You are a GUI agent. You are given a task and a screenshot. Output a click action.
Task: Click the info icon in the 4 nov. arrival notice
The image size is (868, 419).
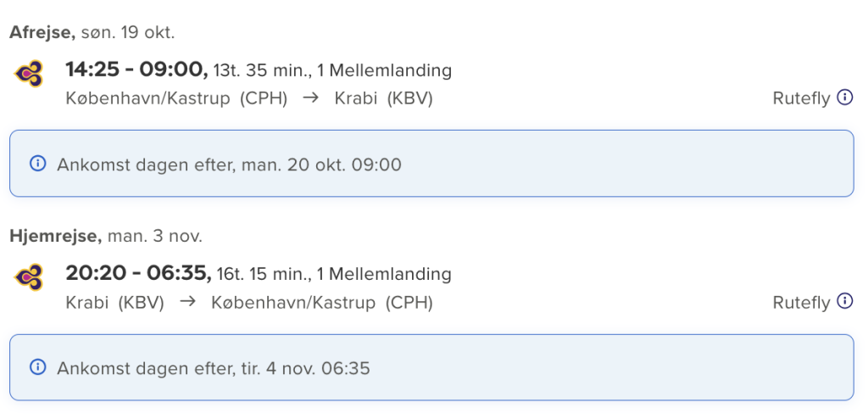(x=37, y=367)
